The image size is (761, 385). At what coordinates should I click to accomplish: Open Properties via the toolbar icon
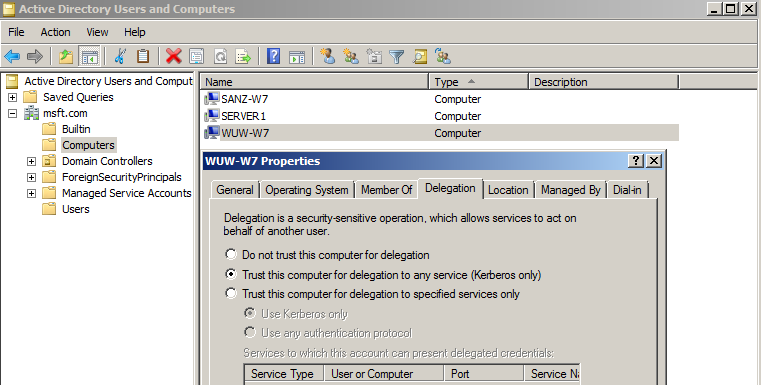(x=197, y=57)
